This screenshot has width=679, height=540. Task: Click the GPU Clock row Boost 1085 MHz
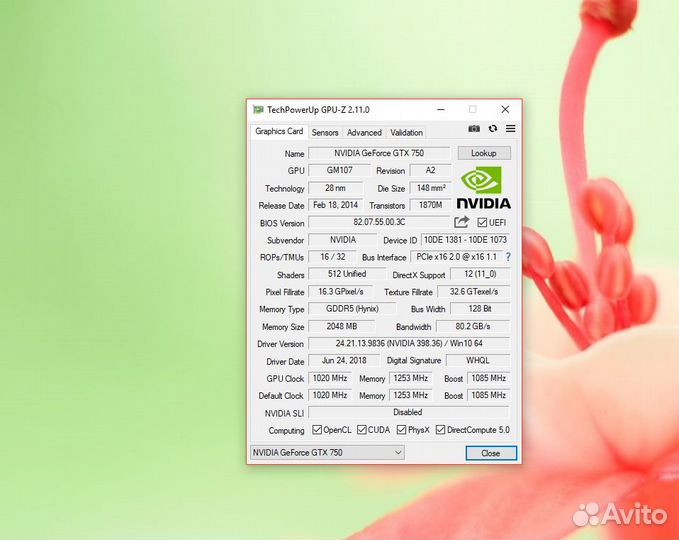pyautogui.click(x=488, y=378)
